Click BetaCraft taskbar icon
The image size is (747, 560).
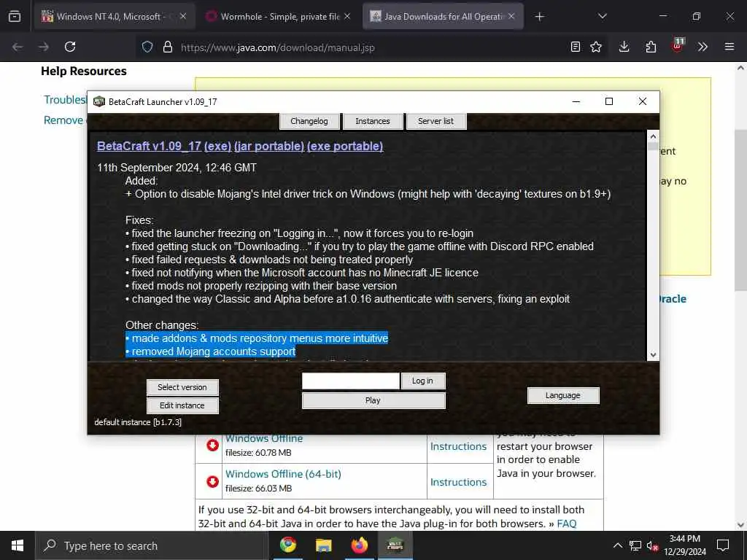tap(395, 545)
